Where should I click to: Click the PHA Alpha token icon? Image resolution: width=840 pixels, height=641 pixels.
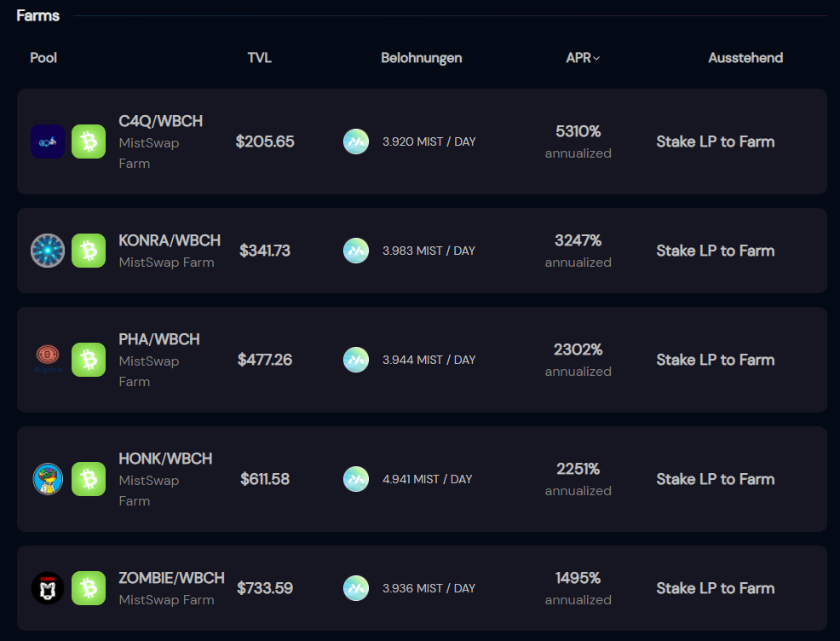pos(48,360)
